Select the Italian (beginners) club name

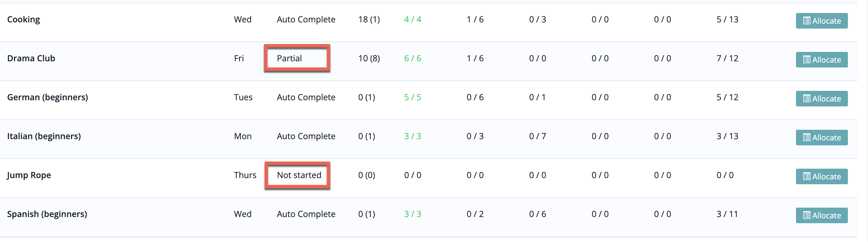tap(44, 136)
